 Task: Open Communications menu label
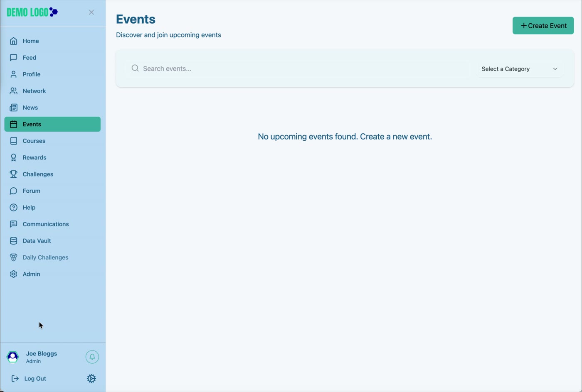tap(46, 224)
